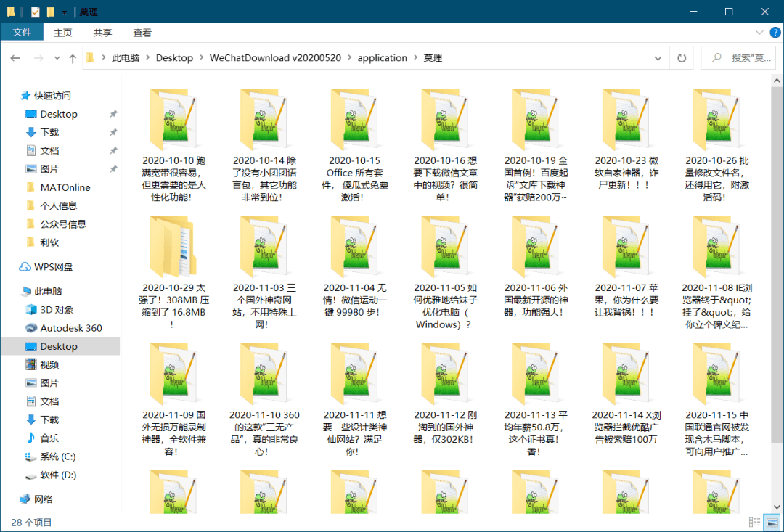Click the Properties quick access toolbar icon

point(35,12)
